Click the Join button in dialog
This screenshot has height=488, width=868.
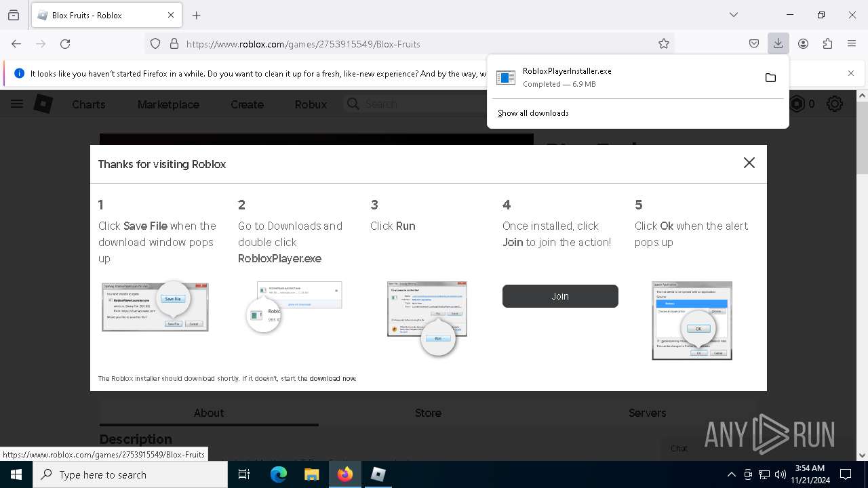coord(560,296)
